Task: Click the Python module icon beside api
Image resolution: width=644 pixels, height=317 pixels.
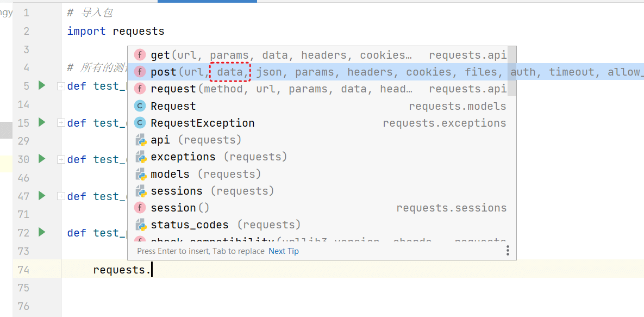Action: (141, 140)
